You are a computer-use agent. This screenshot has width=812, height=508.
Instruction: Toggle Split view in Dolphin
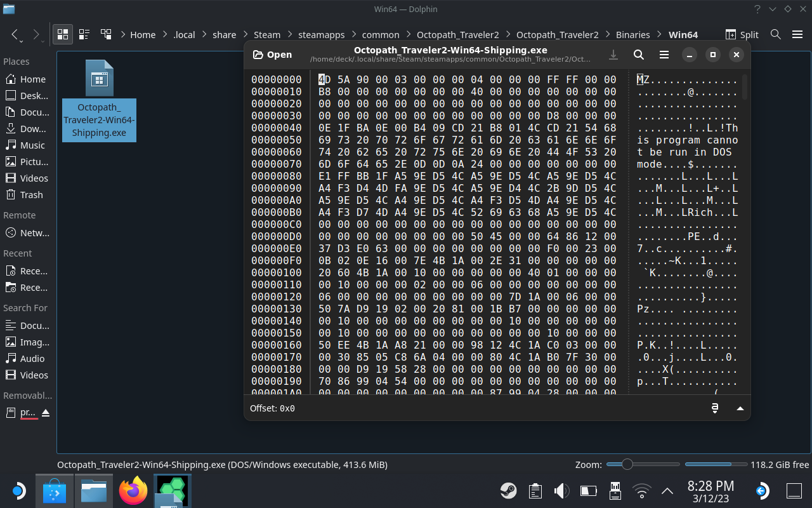[x=742, y=34]
